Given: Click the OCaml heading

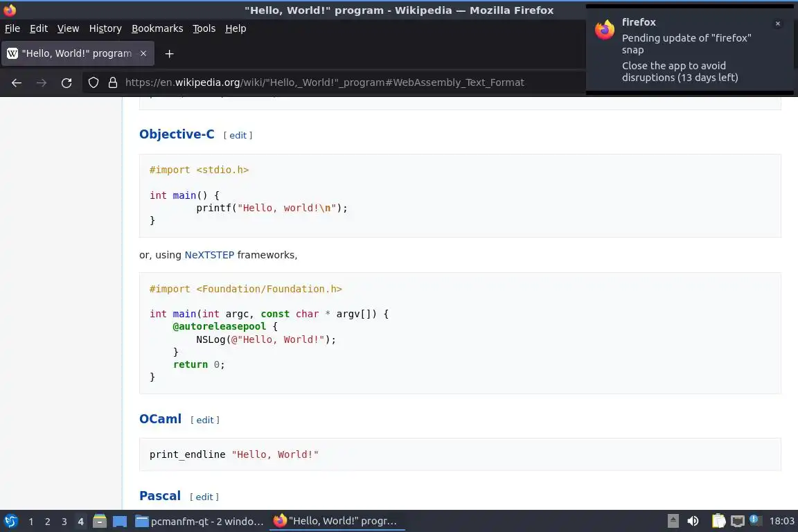Looking at the screenshot, I should tap(160, 419).
